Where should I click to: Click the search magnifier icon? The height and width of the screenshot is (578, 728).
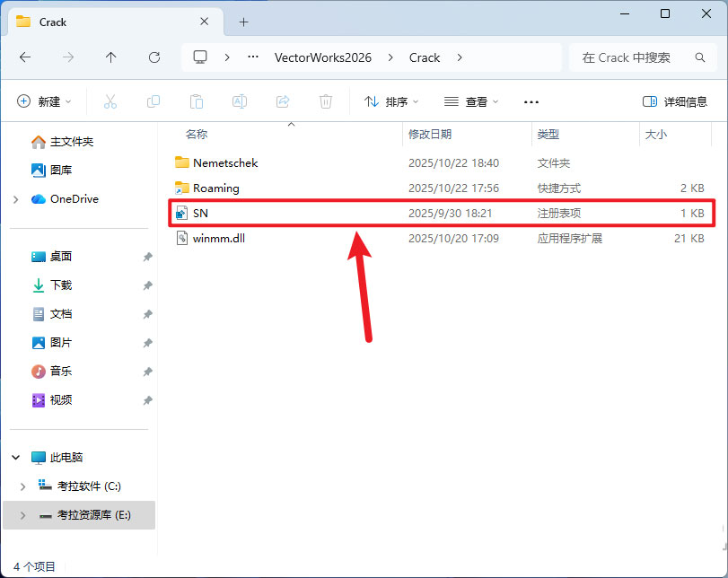tap(700, 57)
